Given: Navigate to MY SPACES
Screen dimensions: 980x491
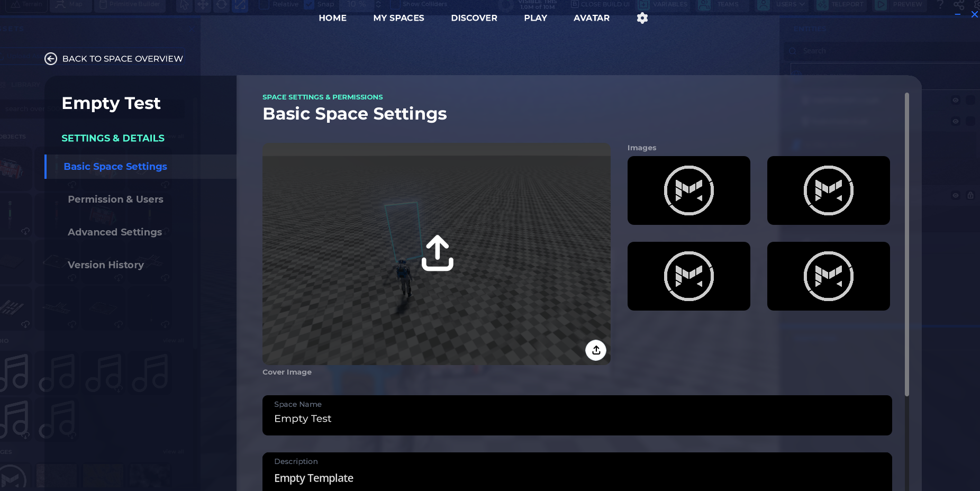Looking at the screenshot, I should (x=398, y=17).
